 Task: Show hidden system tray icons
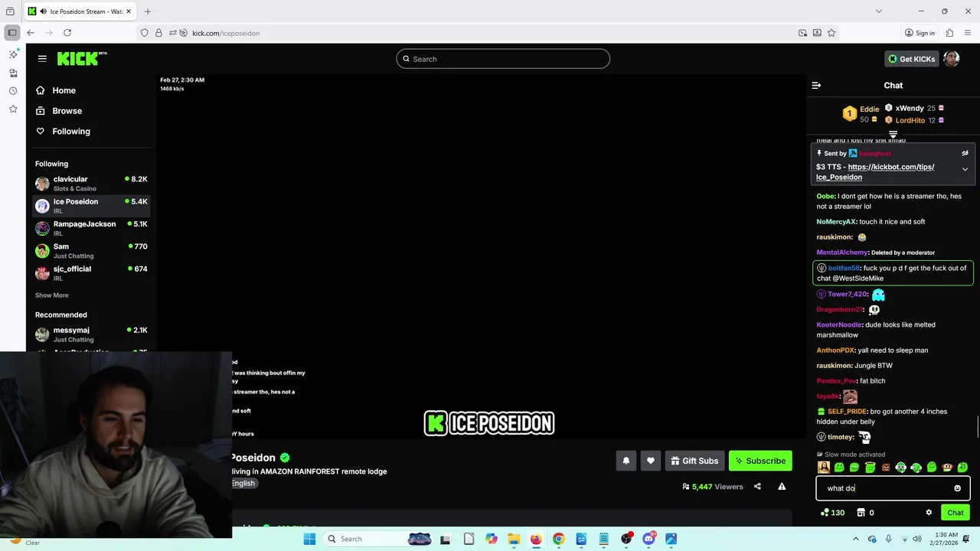click(x=856, y=539)
